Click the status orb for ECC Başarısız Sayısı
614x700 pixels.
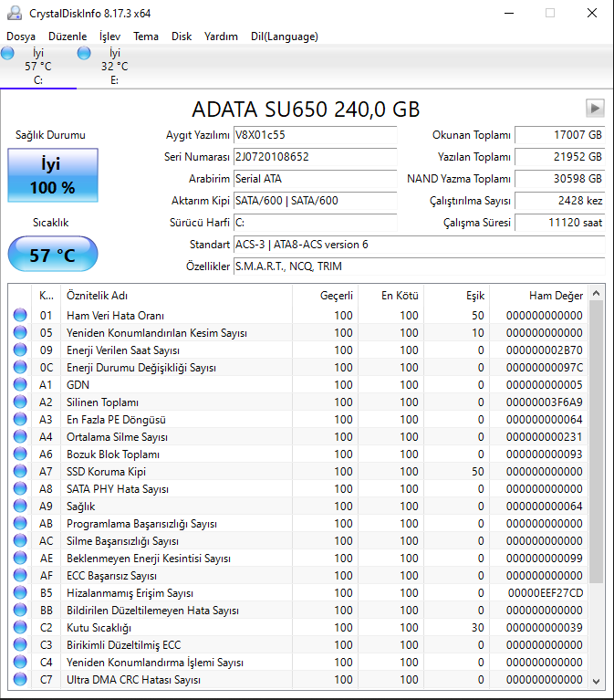(20, 575)
